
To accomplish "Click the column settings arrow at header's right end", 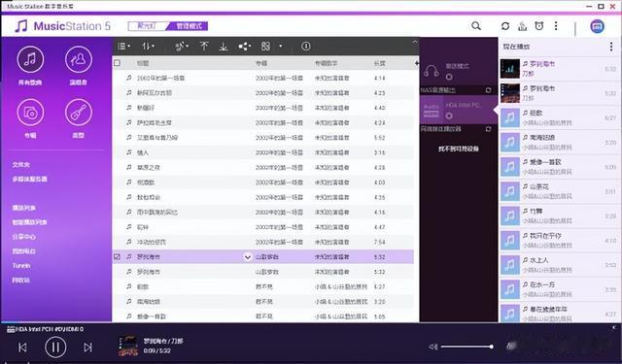I will pyautogui.click(x=417, y=63).
